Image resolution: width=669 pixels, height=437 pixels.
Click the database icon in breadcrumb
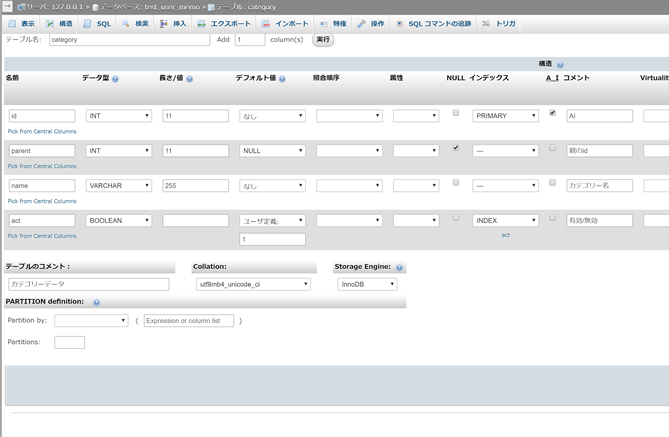tap(95, 7)
